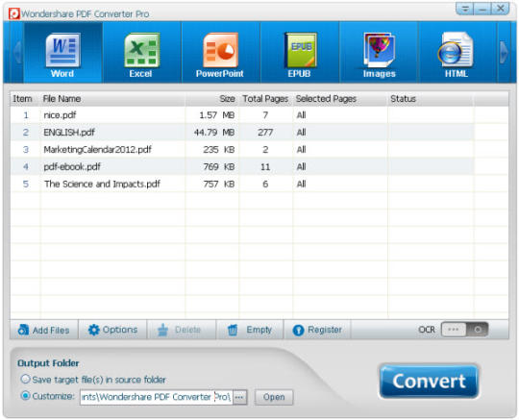The width and height of the screenshot is (519, 420).
Task: Select the Customize output folder radio
Action: pos(25,396)
